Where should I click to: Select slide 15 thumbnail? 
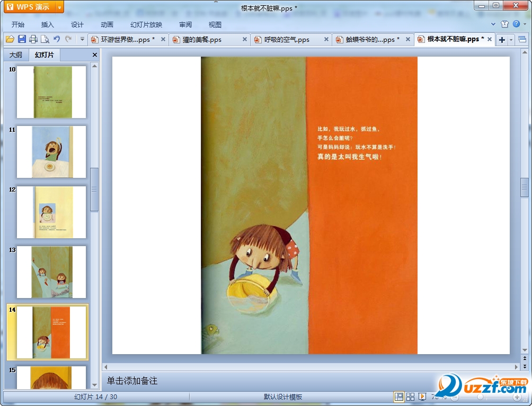(x=51, y=377)
